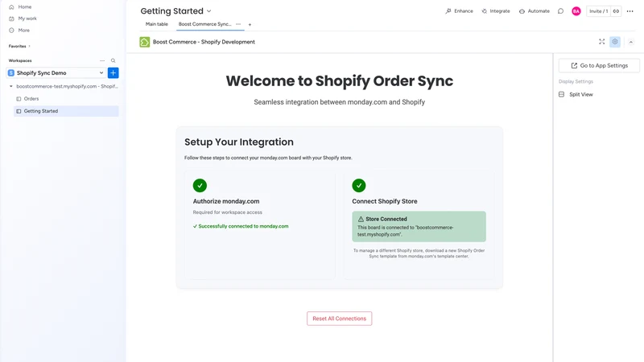
Task: Enter fullscreen view with the expand icon
Action: point(601,42)
